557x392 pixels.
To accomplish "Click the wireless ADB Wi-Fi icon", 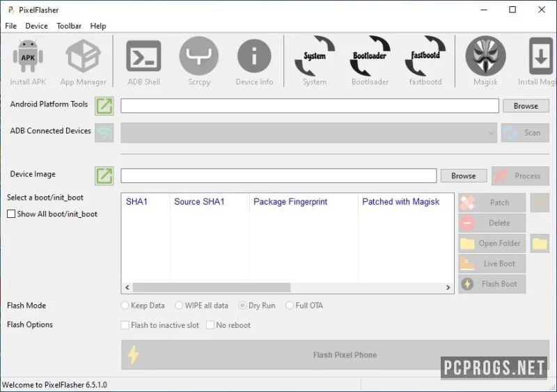I will 104,132.
